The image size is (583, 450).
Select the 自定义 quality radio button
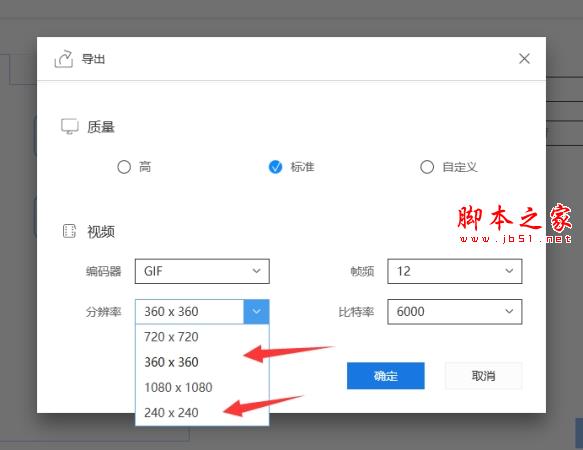pyautogui.click(x=427, y=167)
